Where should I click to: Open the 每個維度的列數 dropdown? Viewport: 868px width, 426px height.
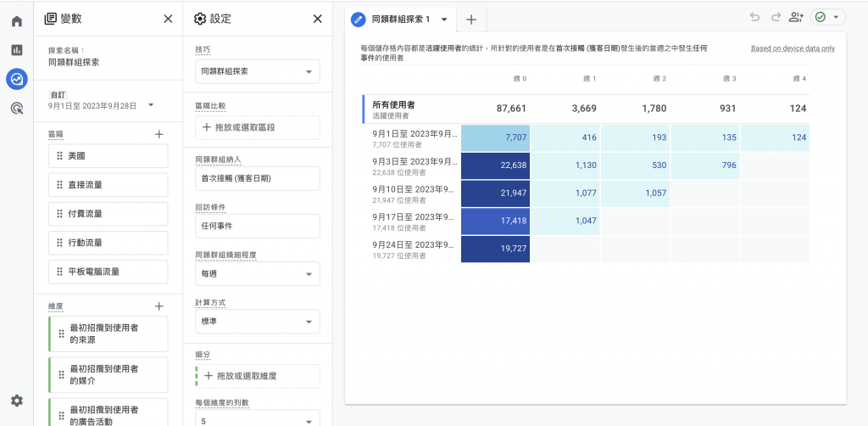(258, 419)
